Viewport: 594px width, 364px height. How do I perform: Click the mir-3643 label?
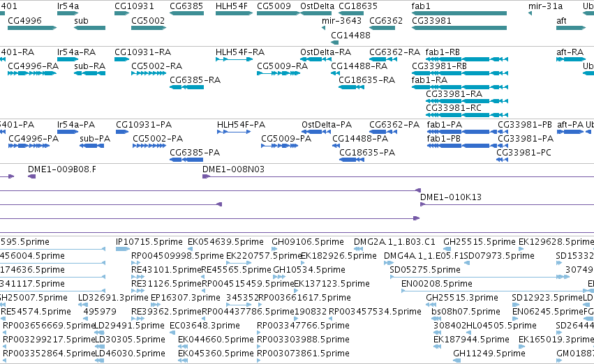pos(342,20)
